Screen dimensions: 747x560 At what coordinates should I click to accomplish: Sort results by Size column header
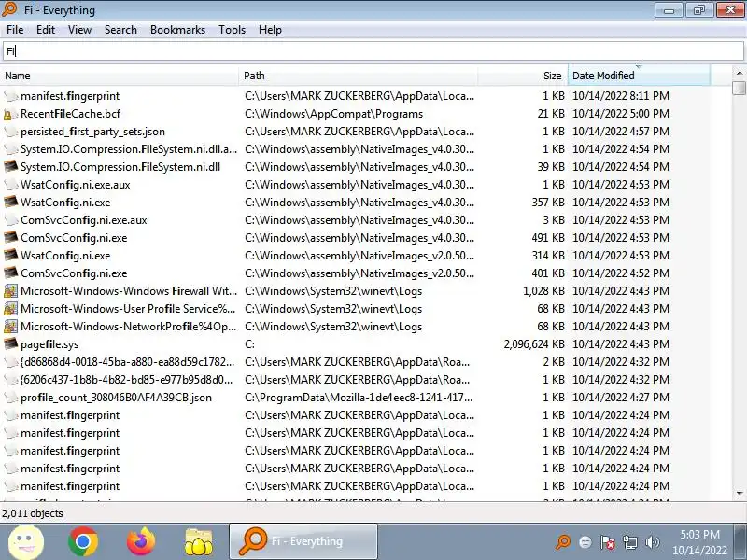click(523, 76)
